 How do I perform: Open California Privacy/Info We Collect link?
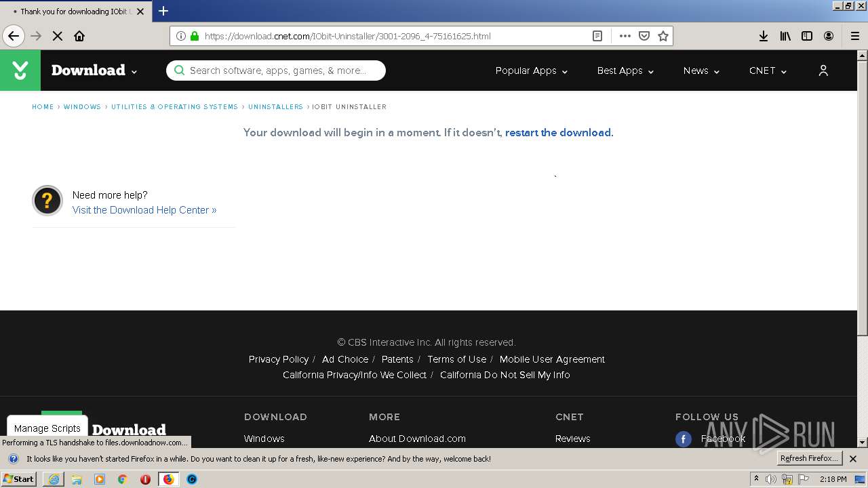tap(355, 375)
